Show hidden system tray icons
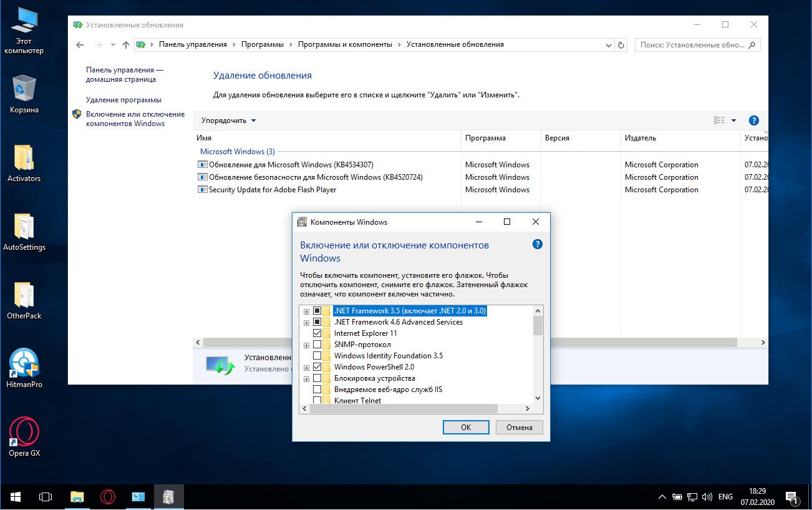This screenshot has height=510, width=812. pyautogui.click(x=662, y=498)
